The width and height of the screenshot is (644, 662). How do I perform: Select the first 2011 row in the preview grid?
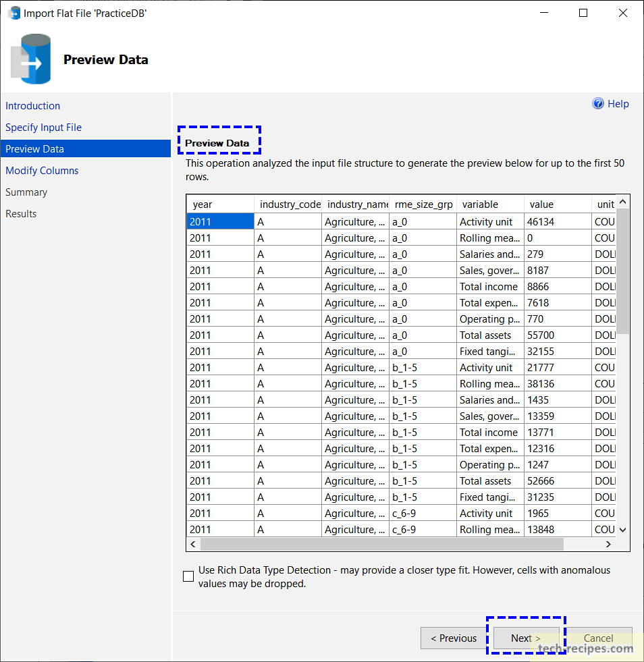[x=220, y=221]
